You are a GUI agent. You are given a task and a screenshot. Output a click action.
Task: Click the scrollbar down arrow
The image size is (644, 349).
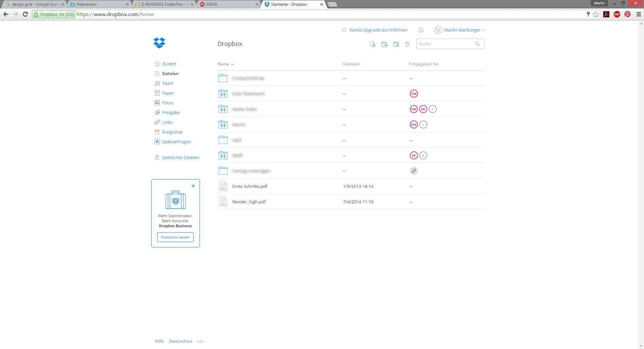click(641, 346)
